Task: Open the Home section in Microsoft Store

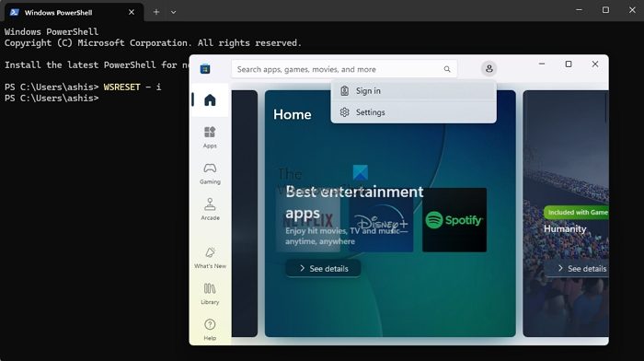Action: pyautogui.click(x=210, y=99)
